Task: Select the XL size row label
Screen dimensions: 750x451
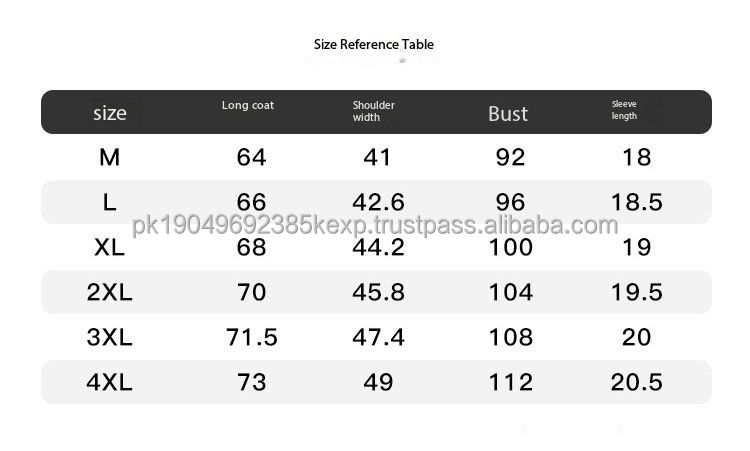Action: tap(110, 247)
